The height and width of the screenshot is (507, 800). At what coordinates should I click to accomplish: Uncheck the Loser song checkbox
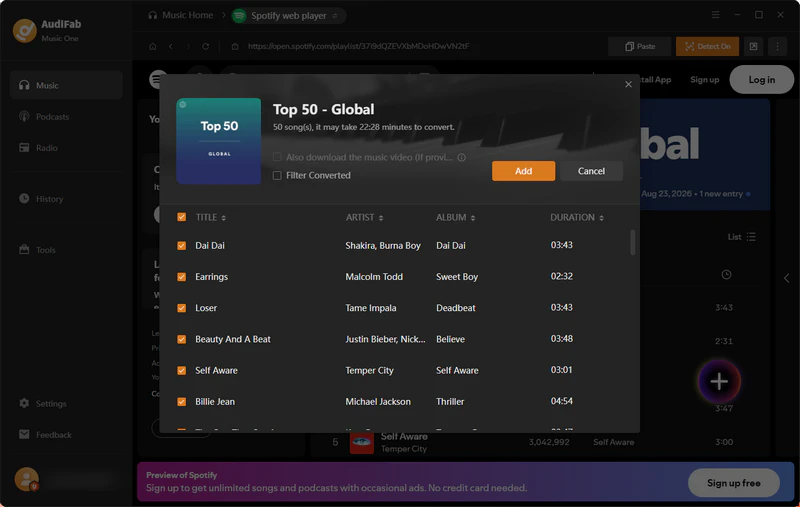(182, 308)
